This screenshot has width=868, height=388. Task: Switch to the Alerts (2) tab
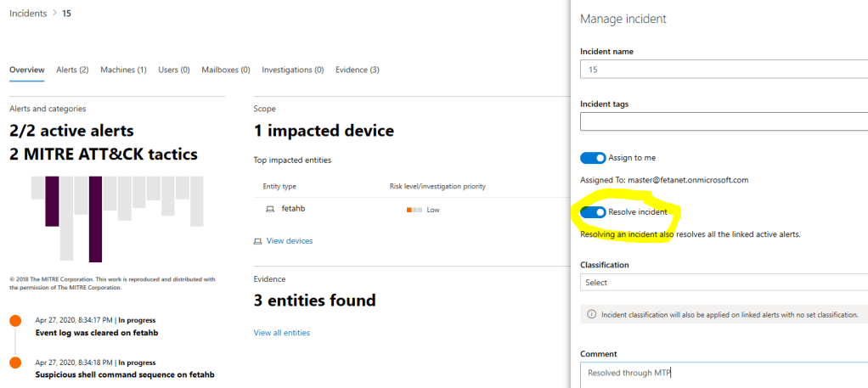72,70
